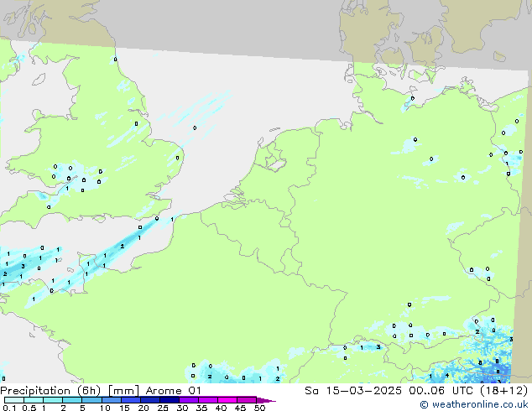Viewport: 532px width, 411px height.
Task: Click the "[mm]" unit label
Action: [x=123, y=391]
